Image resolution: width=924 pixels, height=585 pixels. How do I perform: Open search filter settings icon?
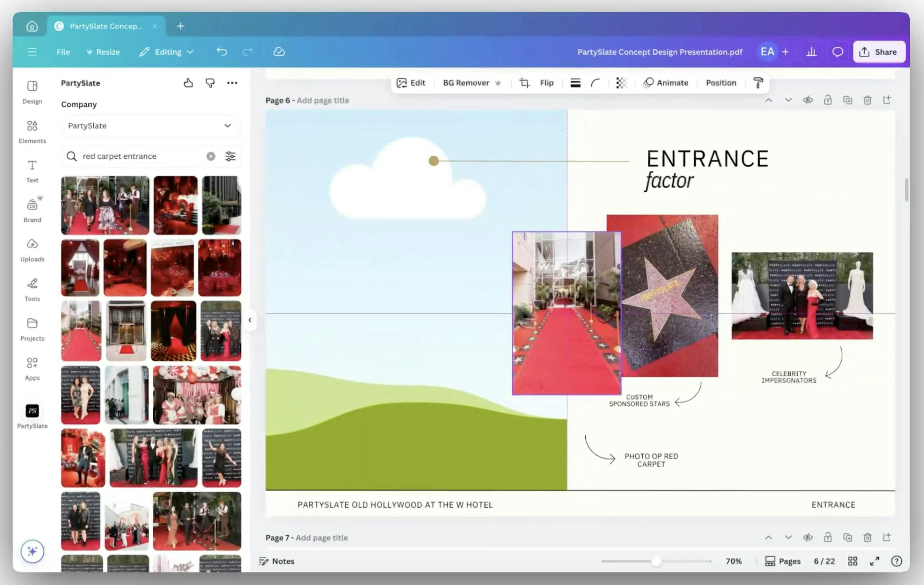[230, 156]
